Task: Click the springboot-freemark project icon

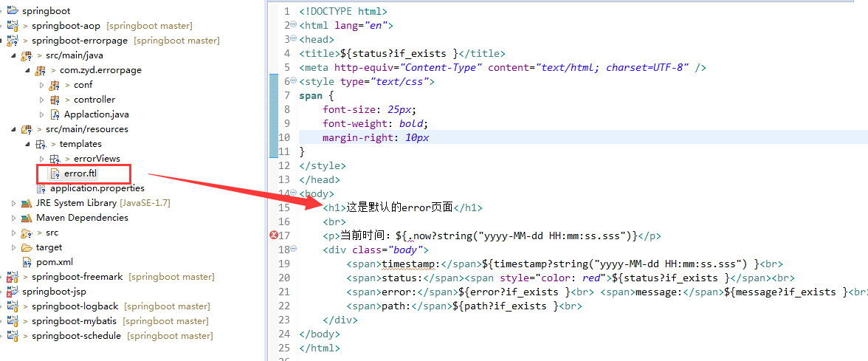Action: (x=12, y=276)
